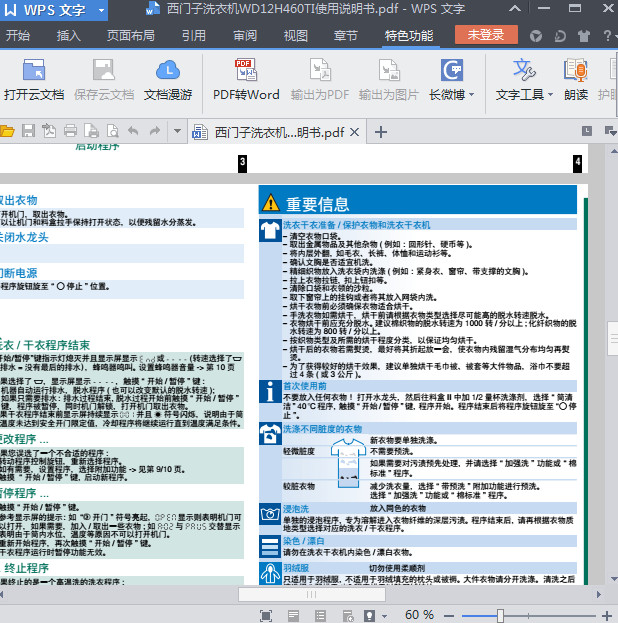Viewport: 618px width, 623px height.
Task: Click the 朗读 (read aloud) icon
Action: [576, 71]
